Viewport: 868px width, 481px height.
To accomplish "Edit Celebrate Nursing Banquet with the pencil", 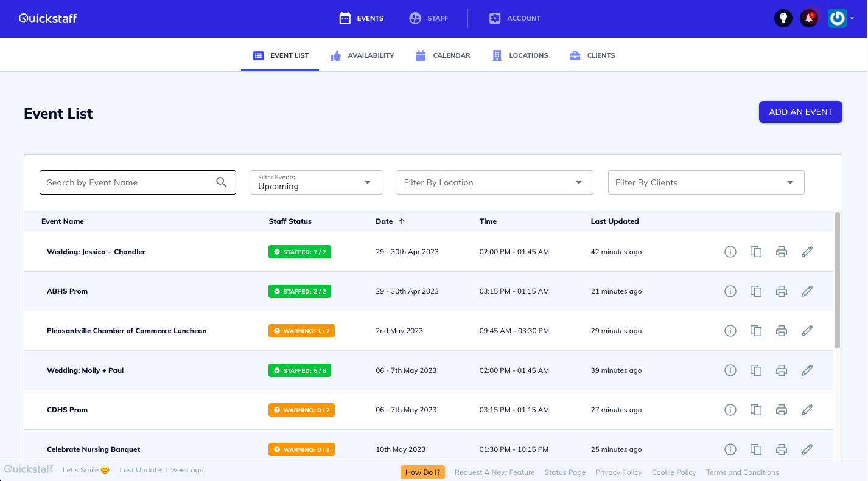I will 807,449.
